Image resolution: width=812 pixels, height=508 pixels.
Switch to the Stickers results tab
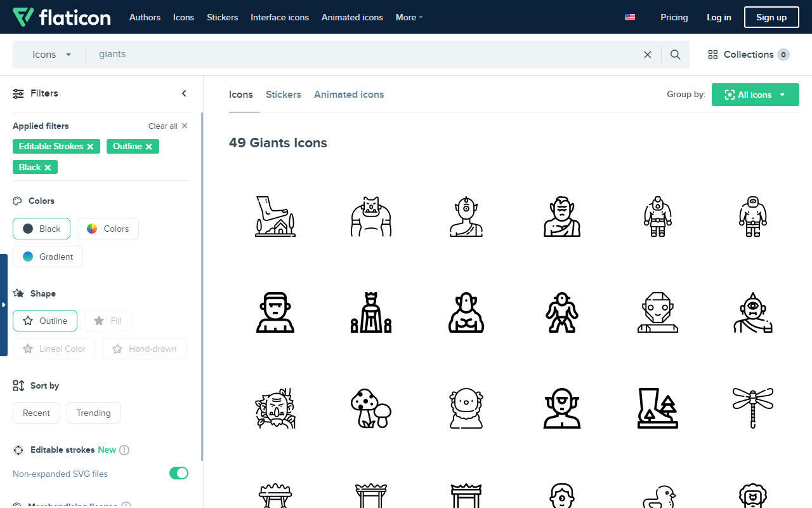[283, 94]
